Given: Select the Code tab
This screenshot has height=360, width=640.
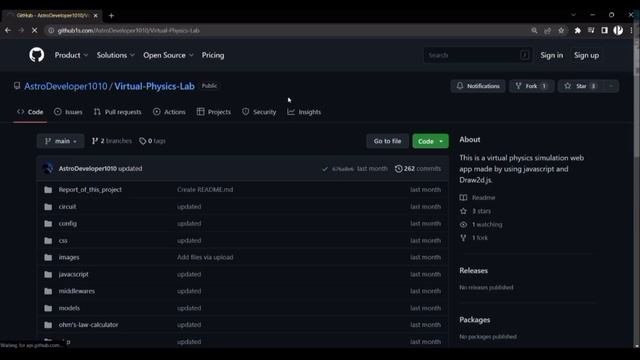Looking at the screenshot, I should click(x=30, y=112).
